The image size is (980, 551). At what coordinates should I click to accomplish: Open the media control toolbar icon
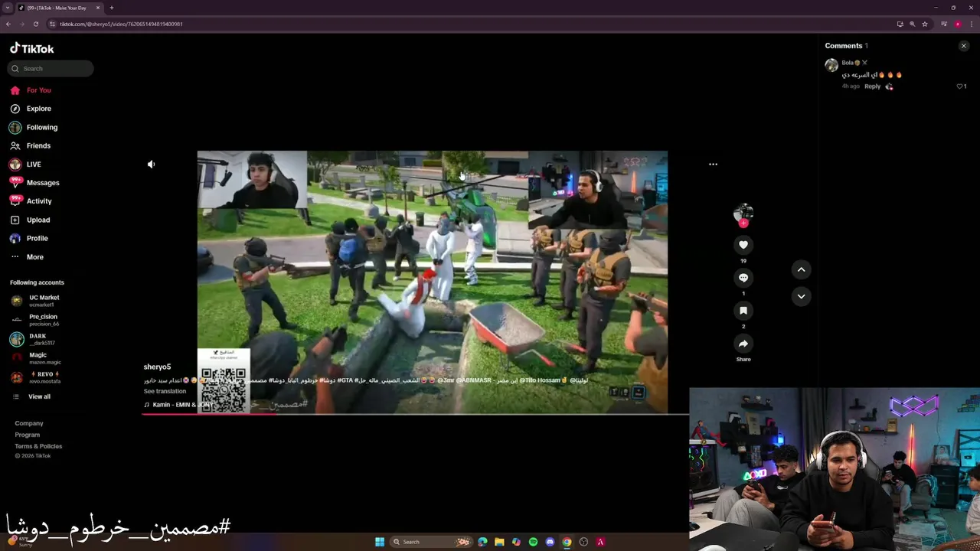[943, 24]
